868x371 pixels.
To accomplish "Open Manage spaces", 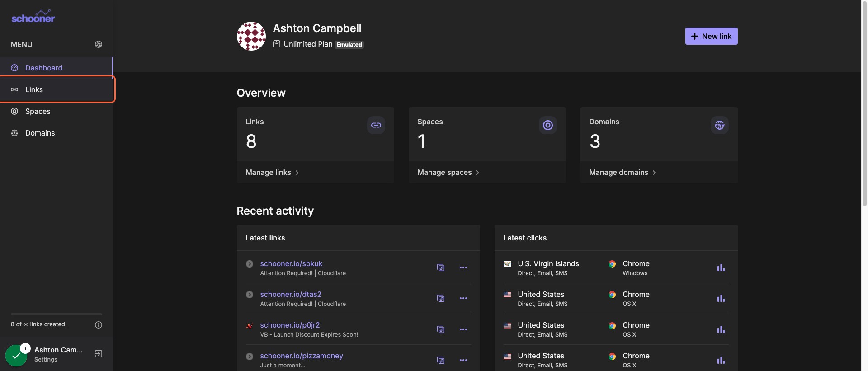I will pos(448,173).
